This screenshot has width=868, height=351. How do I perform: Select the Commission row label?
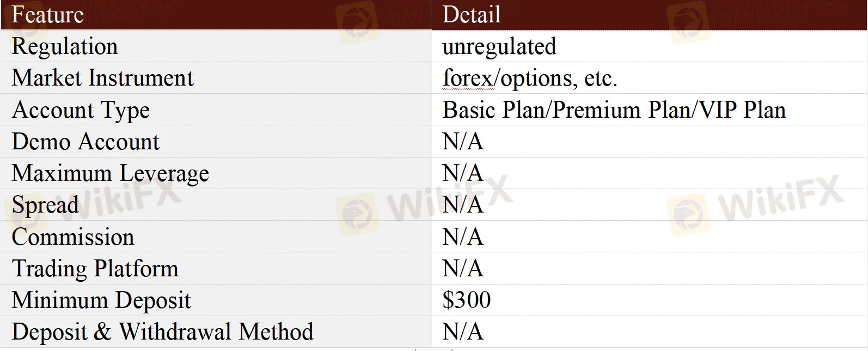[73, 237]
